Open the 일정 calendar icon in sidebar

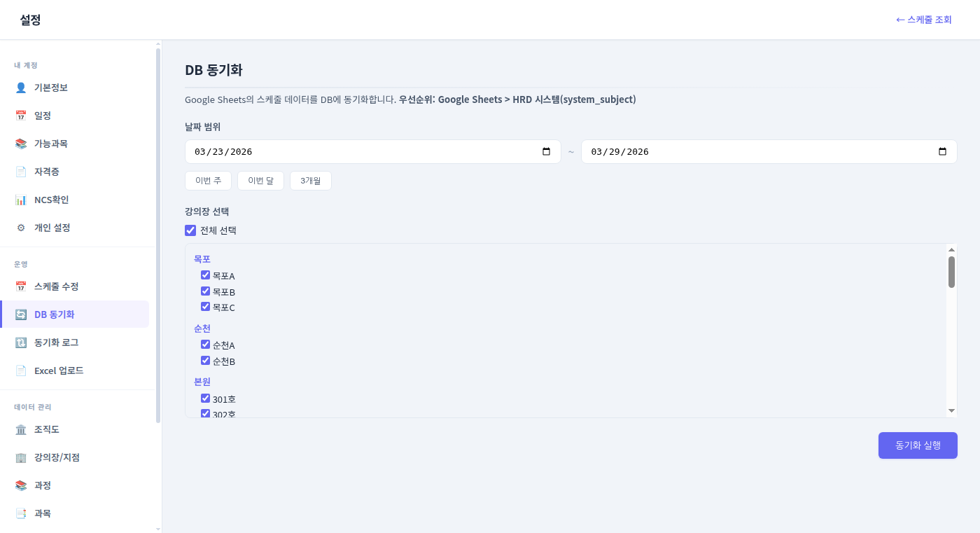[20, 116]
